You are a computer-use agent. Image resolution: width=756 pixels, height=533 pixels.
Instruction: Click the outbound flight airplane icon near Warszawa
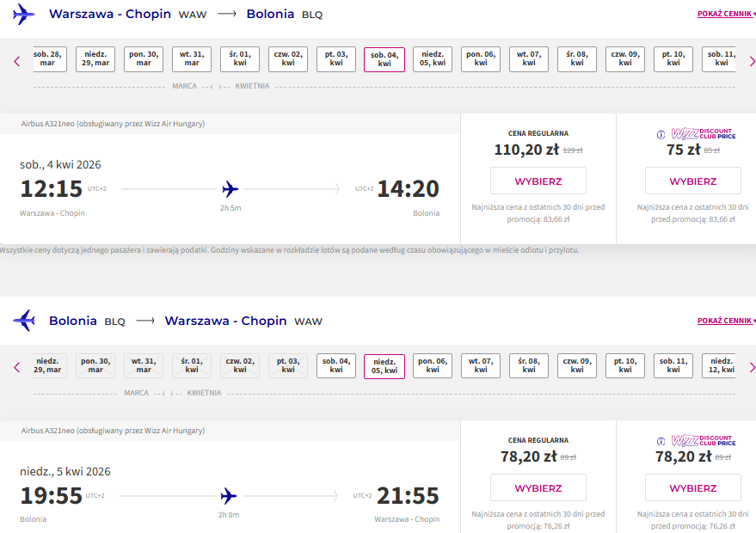[x=23, y=14]
